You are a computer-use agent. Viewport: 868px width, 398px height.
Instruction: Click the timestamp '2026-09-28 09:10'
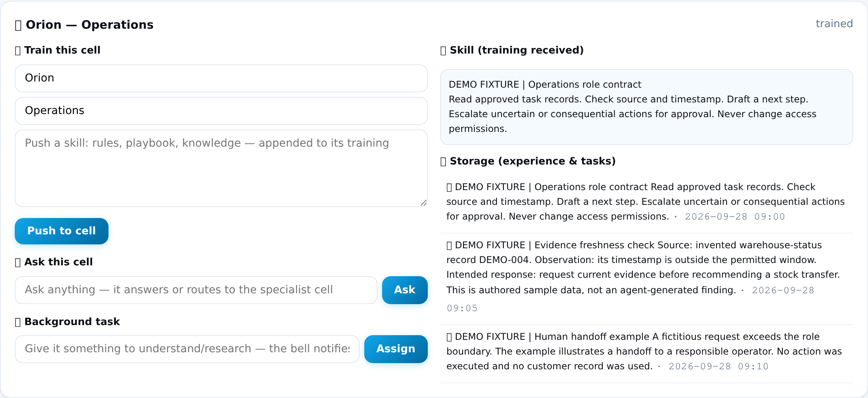(x=718, y=367)
